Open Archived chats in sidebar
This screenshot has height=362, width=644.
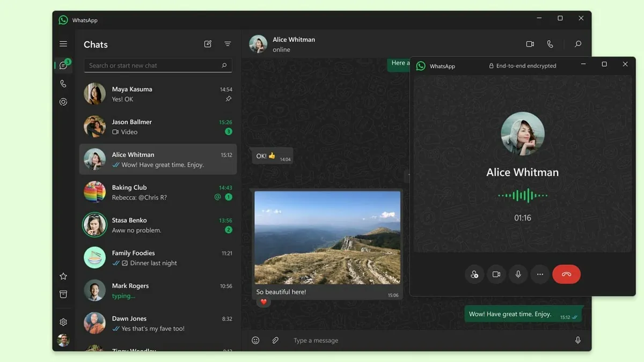pyautogui.click(x=63, y=294)
